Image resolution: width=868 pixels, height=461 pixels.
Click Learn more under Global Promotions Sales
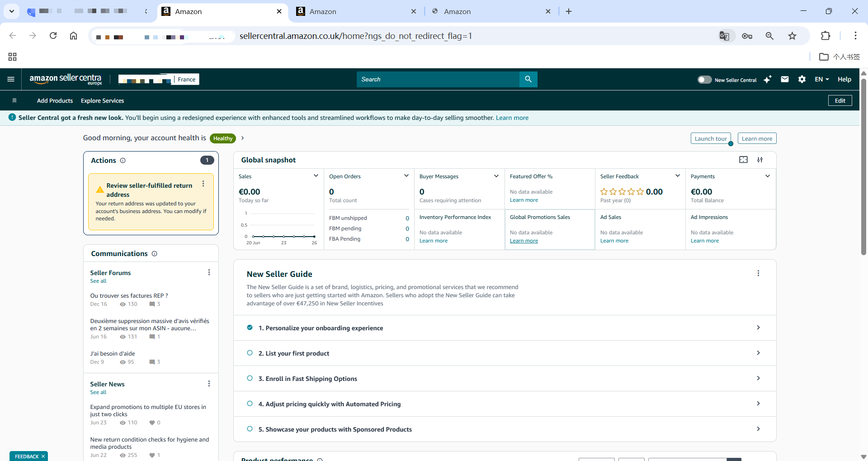click(x=524, y=241)
